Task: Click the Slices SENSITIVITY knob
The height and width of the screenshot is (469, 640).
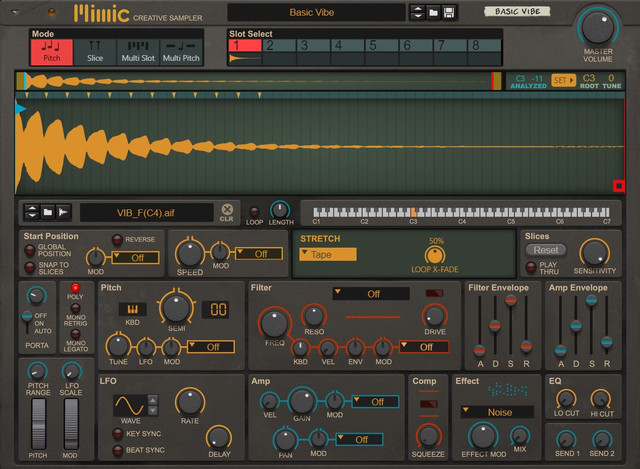Action: (x=594, y=253)
